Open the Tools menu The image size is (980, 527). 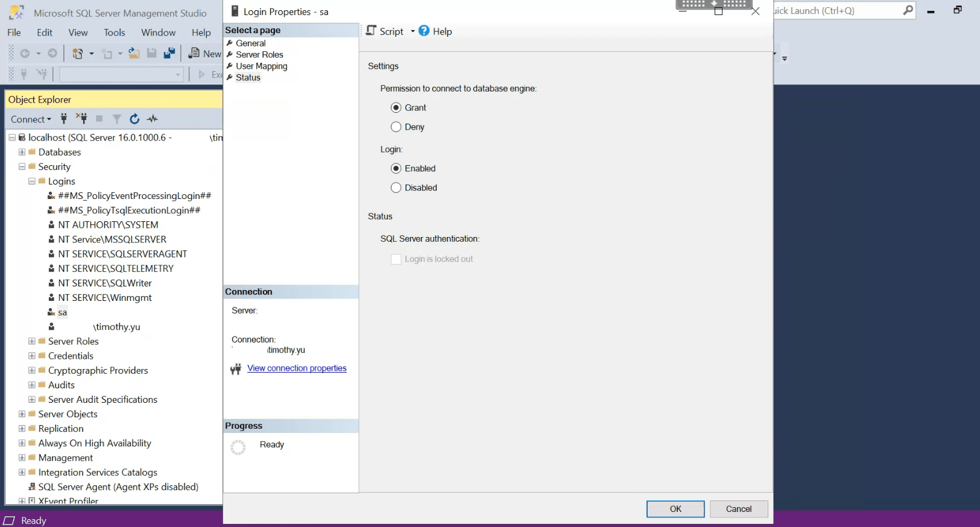[114, 33]
